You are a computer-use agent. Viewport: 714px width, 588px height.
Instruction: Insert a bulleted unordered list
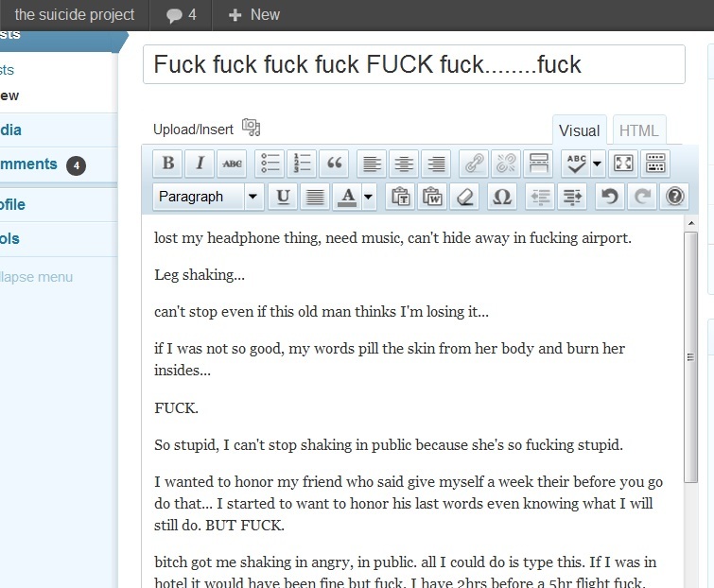tap(270, 163)
